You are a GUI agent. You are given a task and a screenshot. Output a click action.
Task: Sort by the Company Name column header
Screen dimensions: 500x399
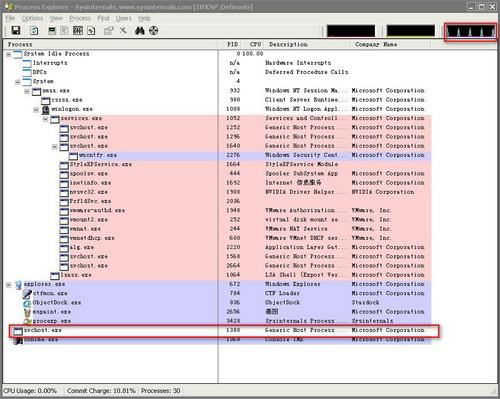(x=390, y=44)
